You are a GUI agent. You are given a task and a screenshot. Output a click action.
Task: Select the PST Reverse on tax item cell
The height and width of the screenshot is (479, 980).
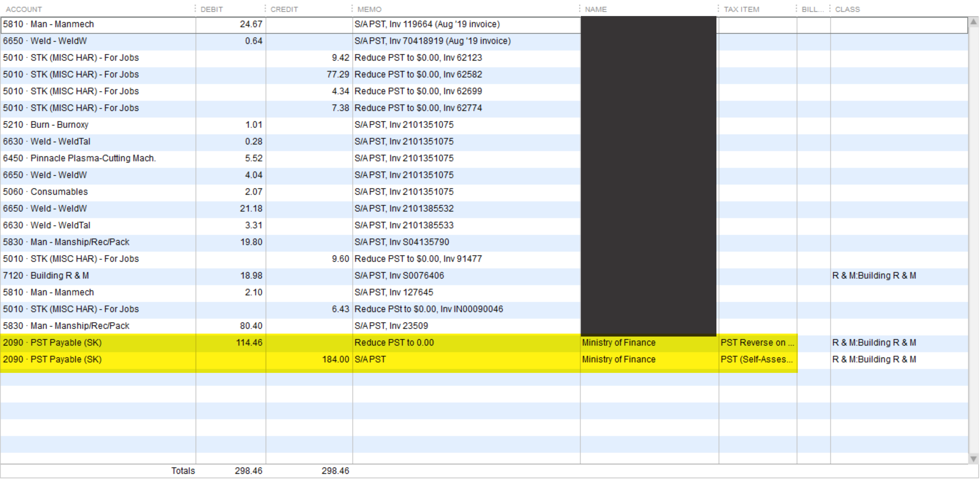pyautogui.click(x=757, y=343)
